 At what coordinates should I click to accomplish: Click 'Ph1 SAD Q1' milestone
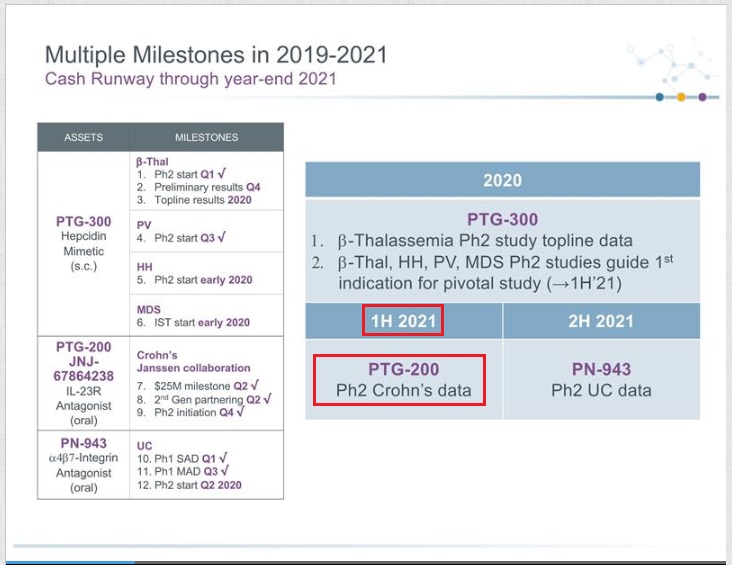point(183,458)
